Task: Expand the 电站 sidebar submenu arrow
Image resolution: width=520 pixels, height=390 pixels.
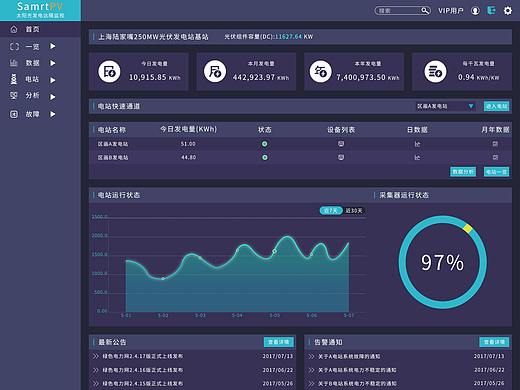Action: click(53, 80)
